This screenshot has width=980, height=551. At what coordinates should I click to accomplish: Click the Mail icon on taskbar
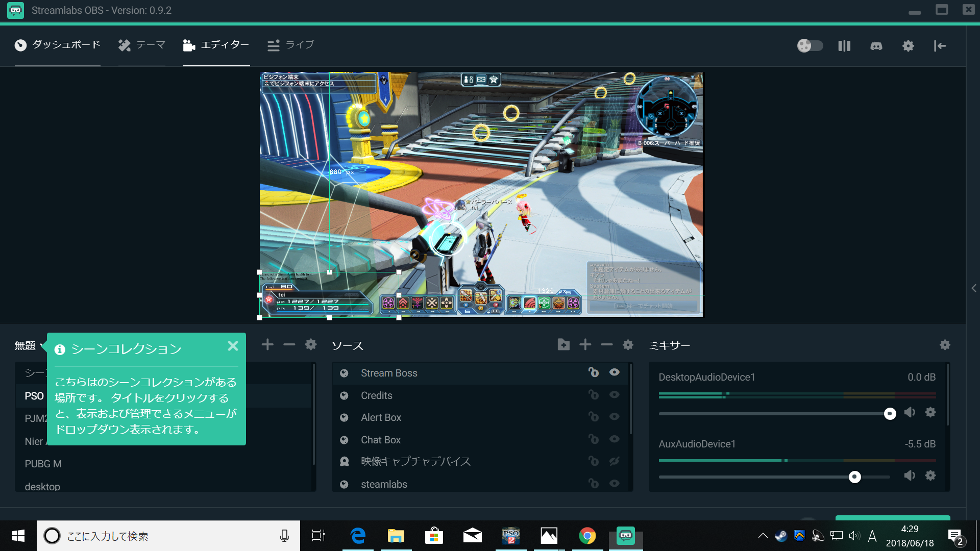(x=473, y=536)
